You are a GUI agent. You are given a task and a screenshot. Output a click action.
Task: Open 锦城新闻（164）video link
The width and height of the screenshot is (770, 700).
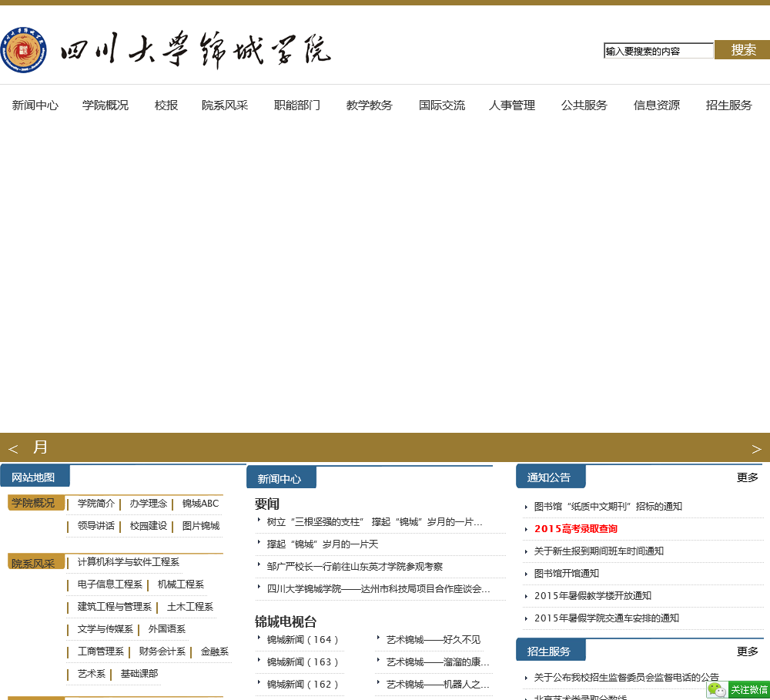[303, 640]
